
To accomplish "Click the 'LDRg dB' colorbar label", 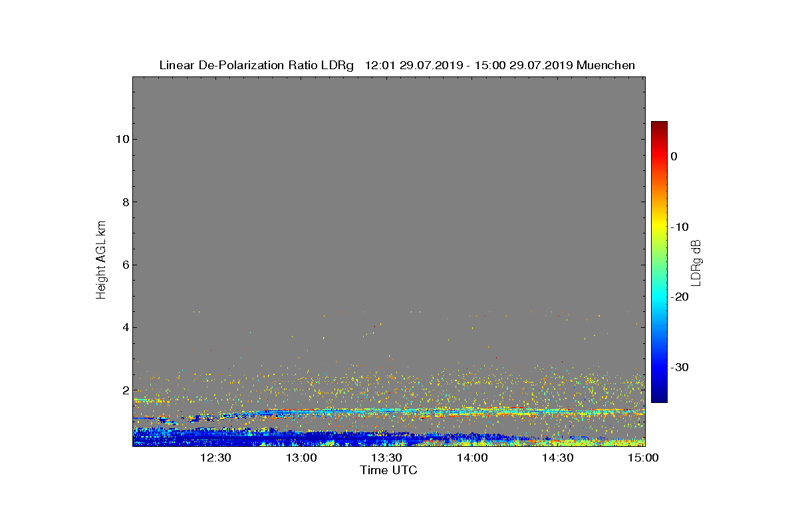I will click(x=696, y=262).
